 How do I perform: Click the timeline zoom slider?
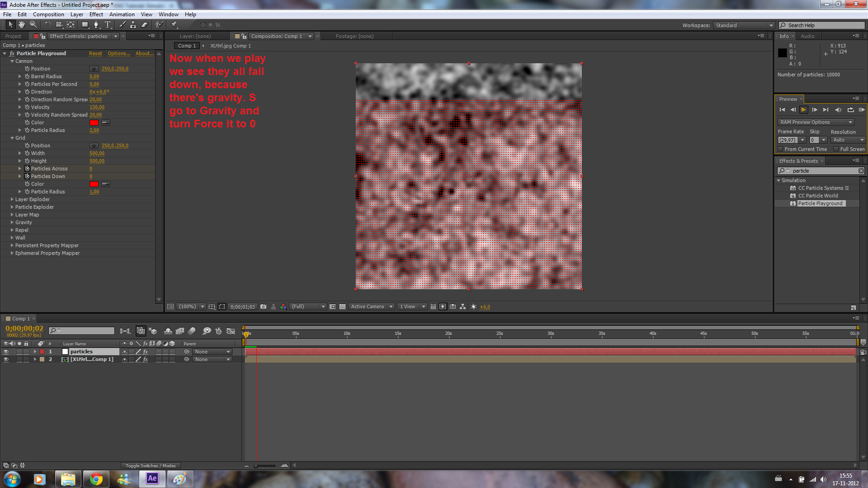point(265,465)
